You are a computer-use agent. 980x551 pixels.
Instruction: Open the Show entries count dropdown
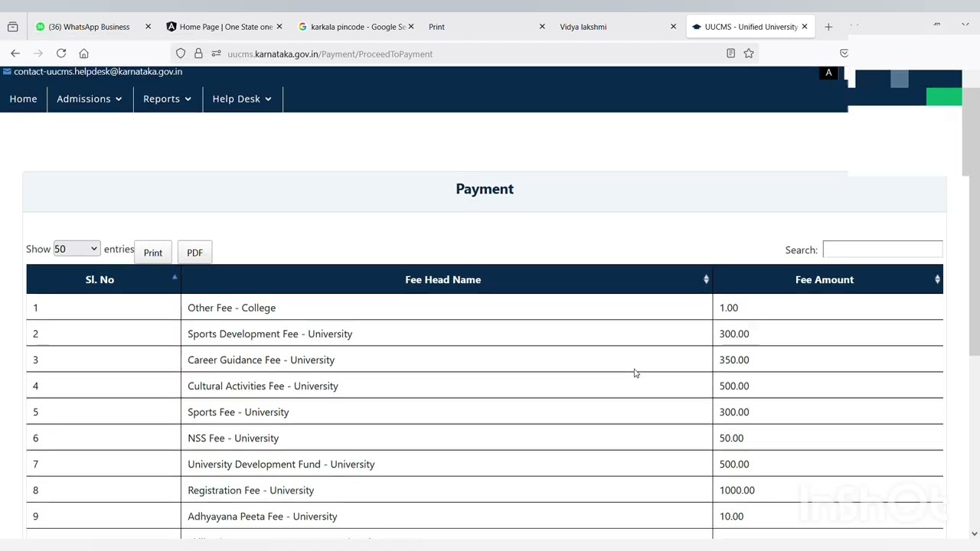coord(77,249)
